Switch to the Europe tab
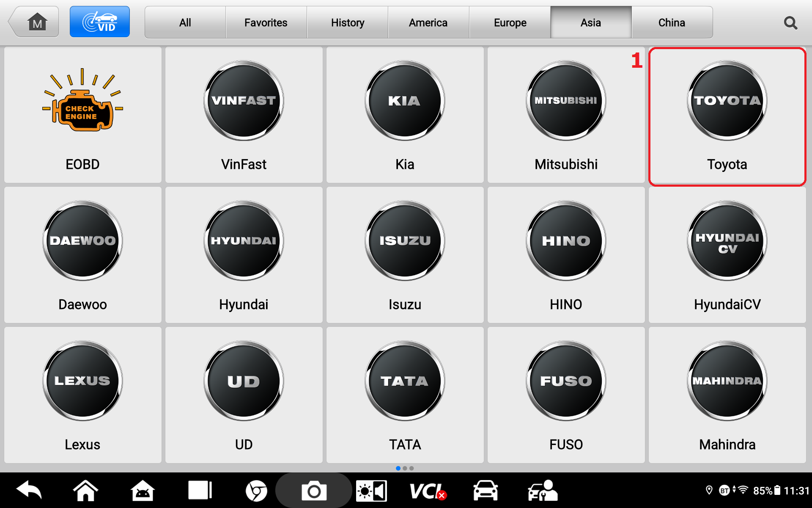This screenshot has width=812, height=508. tap(510, 22)
